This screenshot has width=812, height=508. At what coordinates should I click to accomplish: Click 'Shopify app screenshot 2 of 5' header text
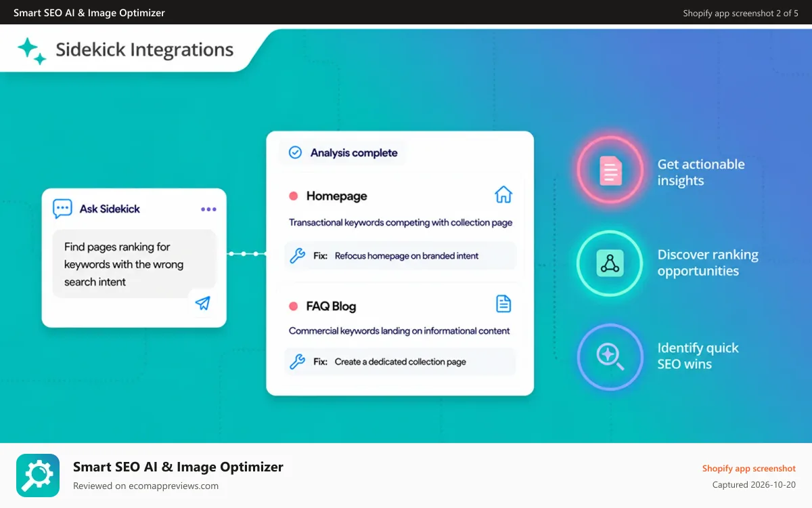740,13
